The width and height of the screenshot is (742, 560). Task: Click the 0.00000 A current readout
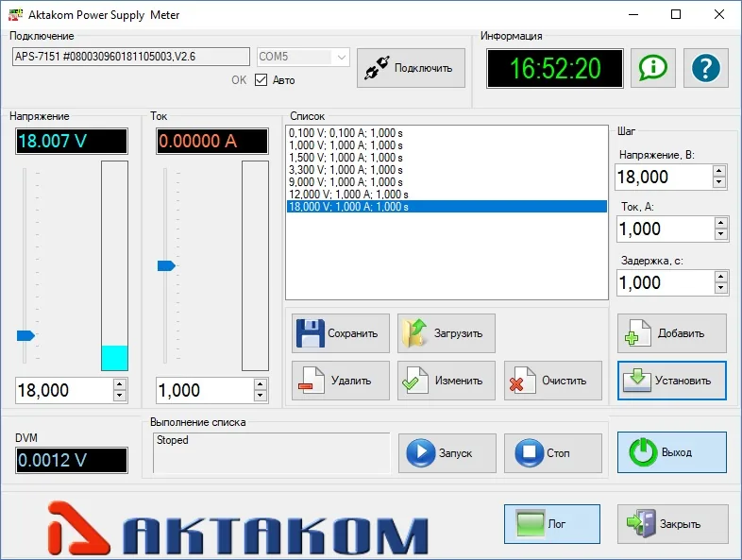212,141
